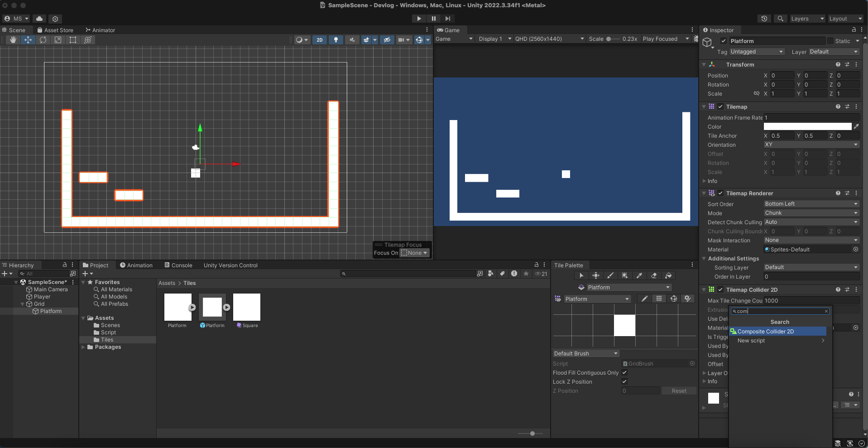
Task: Open the Animation tab
Action: 136,265
